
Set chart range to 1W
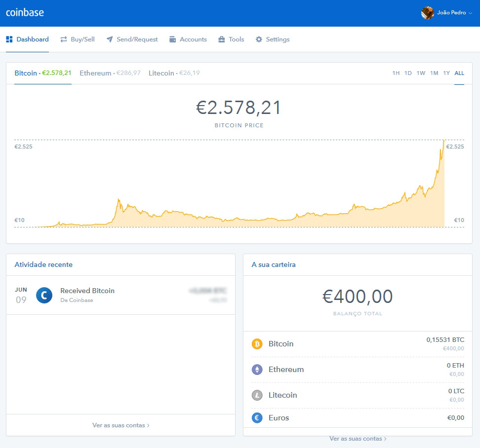point(421,73)
